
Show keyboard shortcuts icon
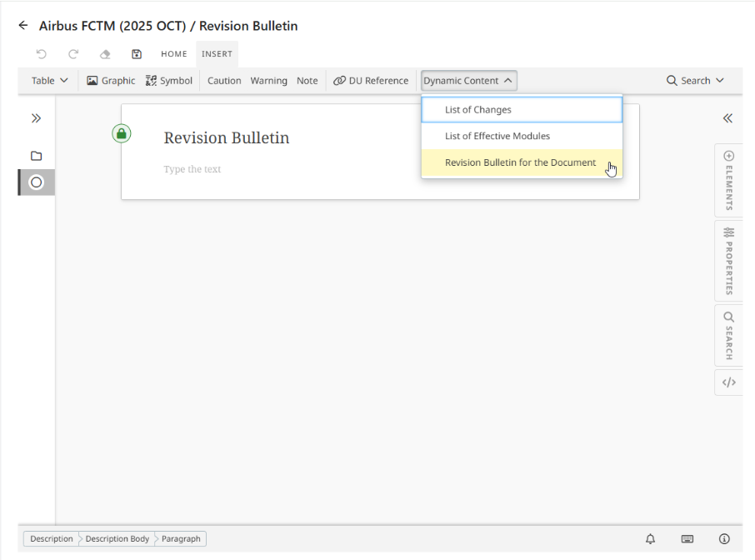(687, 539)
